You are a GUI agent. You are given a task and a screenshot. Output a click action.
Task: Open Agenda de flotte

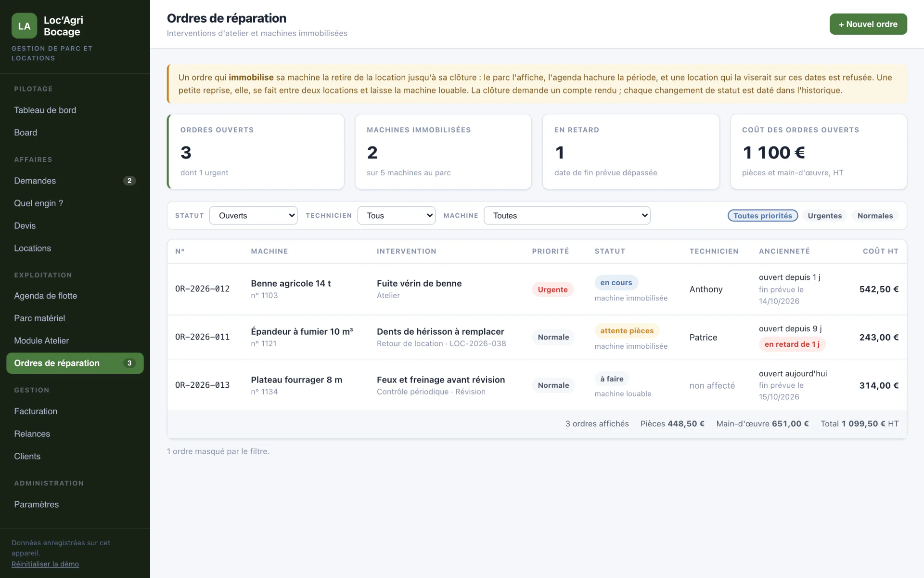(x=75, y=296)
